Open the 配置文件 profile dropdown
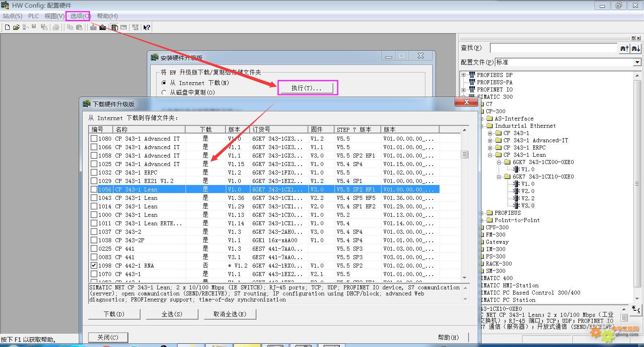 tap(637, 62)
